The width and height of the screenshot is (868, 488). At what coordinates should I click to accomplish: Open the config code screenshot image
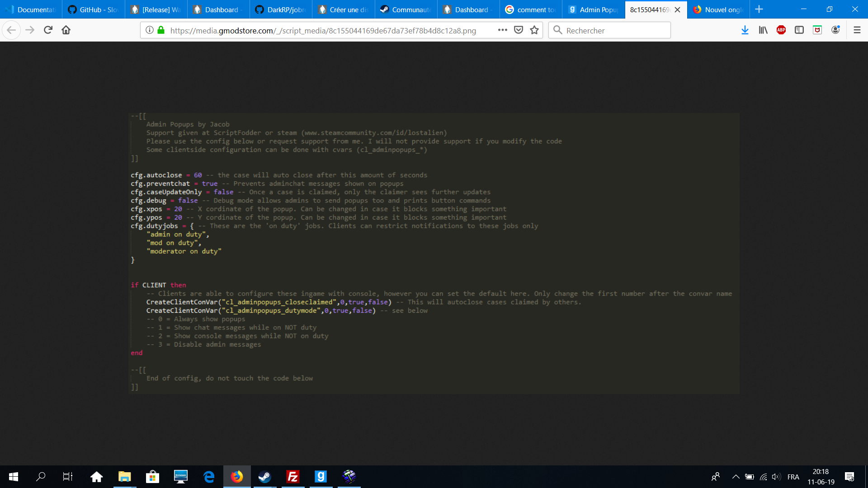pos(434,253)
